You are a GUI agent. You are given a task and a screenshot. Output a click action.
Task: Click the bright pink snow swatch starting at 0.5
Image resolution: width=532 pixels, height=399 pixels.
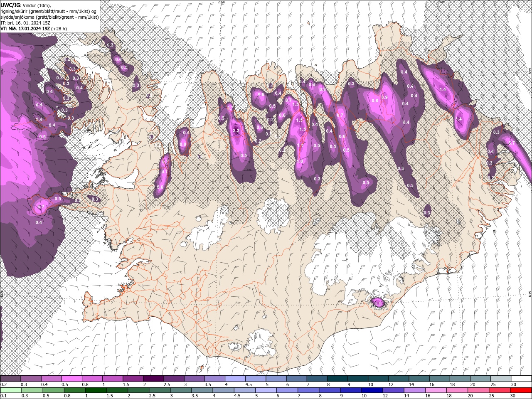pyautogui.click(x=71, y=379)
